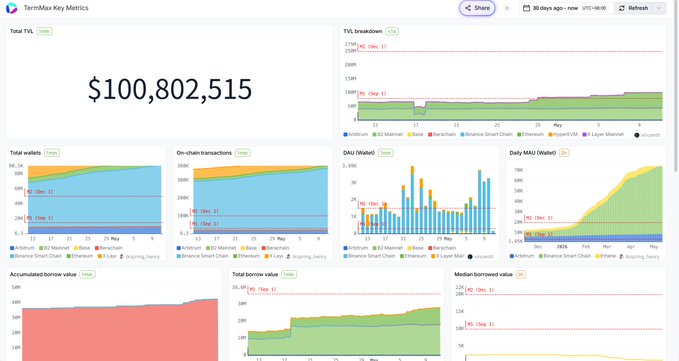Toggle Arbitrum series in TVL breakdown legend
The image size is (679, 361).
pos(356,135)
